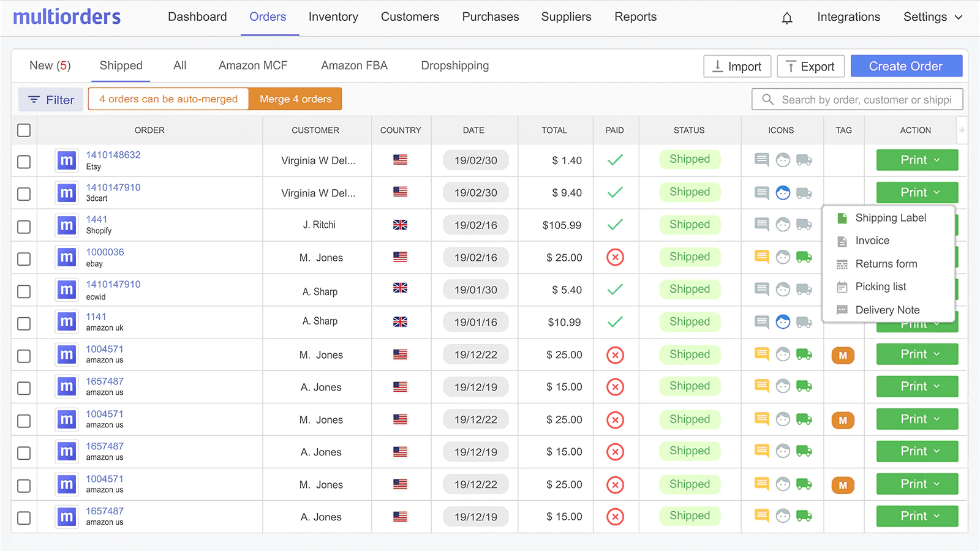This screenshot has width=980, height=551.
Task: Choose Shipping Label from the print menu
Action: point(890,217)
